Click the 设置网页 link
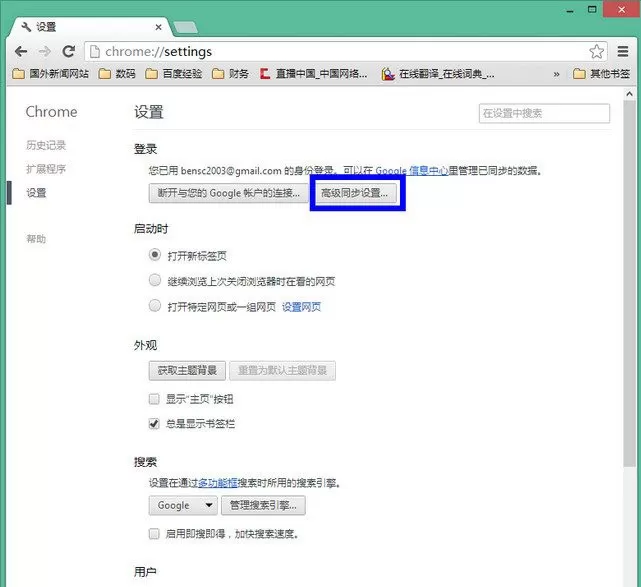This screenshot has width=641, height=587. [301, 307]
